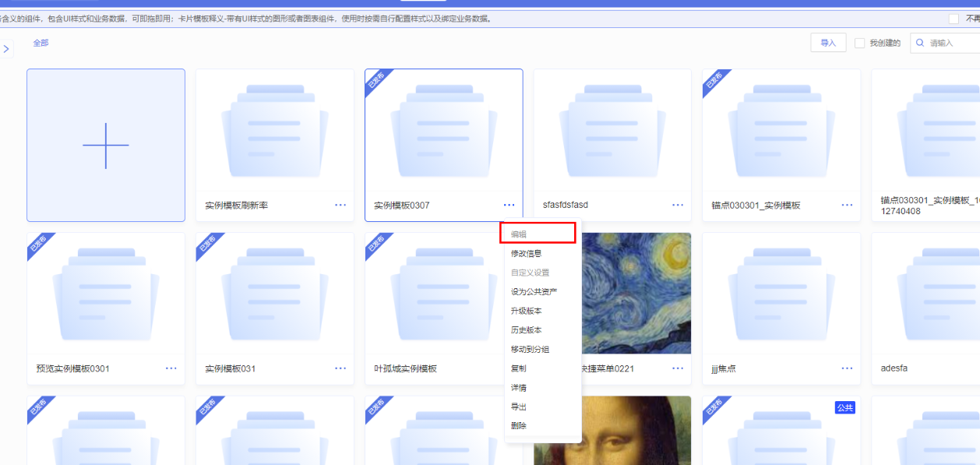Open the Starry Night thumbnail card
The width and height of the screenshot is (980, 465).
click(x=636, y=293)
